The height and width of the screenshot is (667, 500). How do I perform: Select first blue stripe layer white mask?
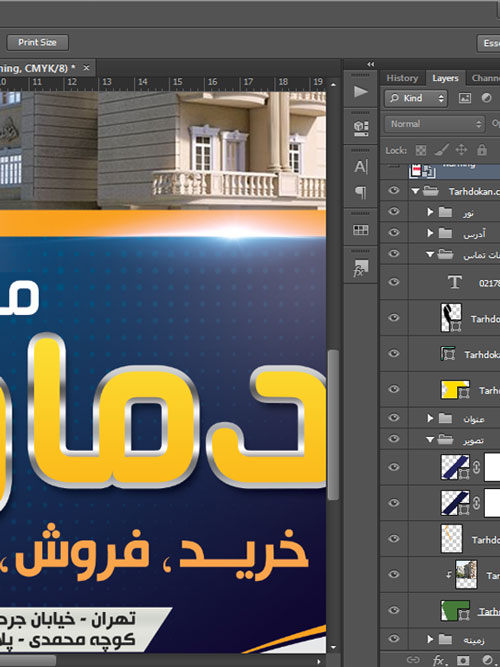[492, 467]
